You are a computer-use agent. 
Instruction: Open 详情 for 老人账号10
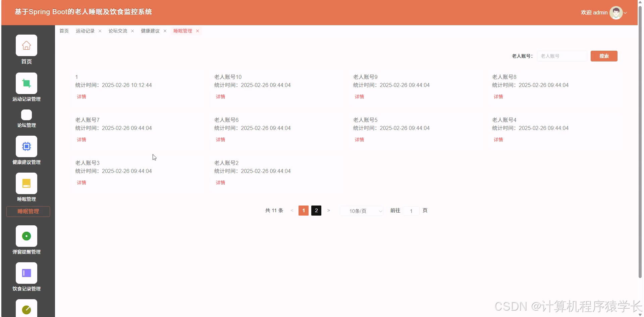point(220,96)
